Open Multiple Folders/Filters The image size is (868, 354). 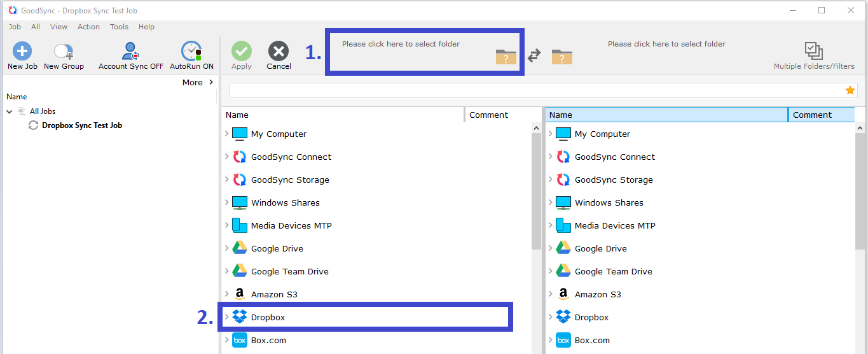(813, 52)
